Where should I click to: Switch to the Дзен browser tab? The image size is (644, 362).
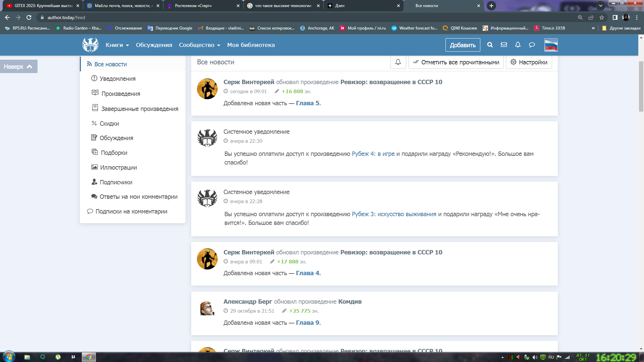339,6
